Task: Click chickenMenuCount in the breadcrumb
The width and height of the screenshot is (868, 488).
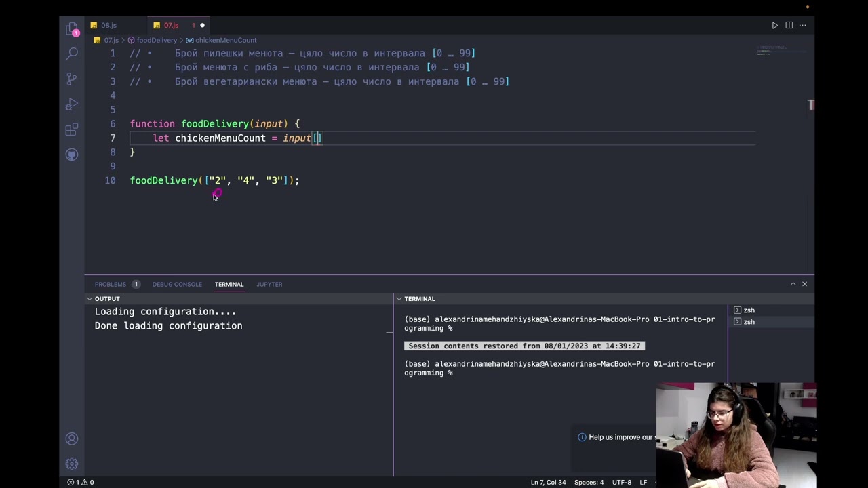Action: click(x=226, y=41)
